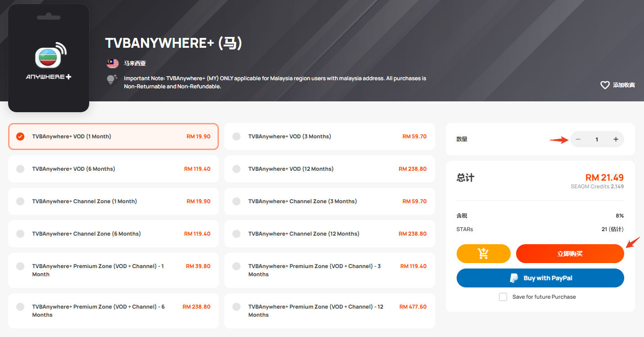644x337 pixels.
Task: Click the 数量 quantity label
Action: 462,139
